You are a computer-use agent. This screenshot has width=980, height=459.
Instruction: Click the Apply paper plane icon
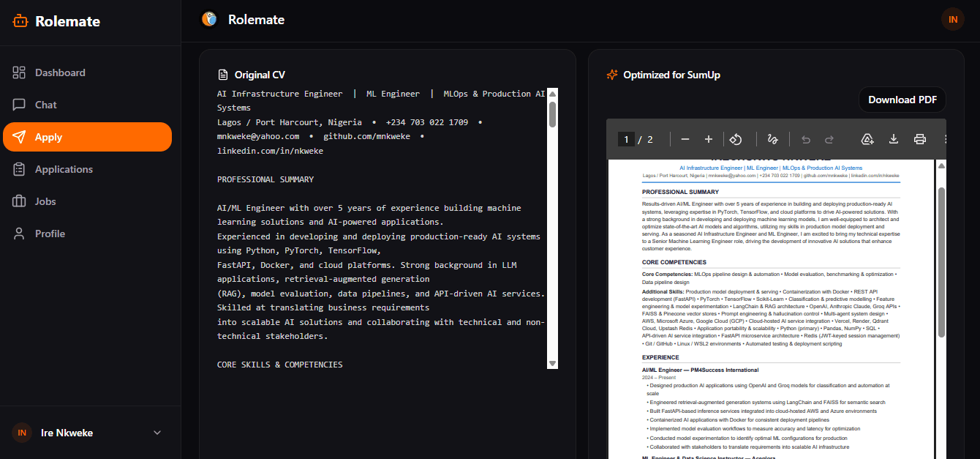point(19,137)
